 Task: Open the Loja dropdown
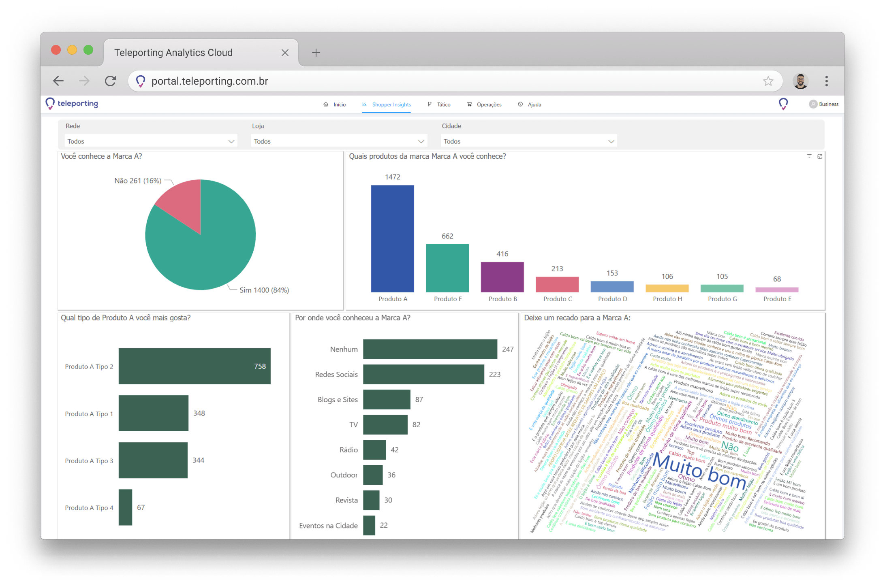(x=339, y=141)
